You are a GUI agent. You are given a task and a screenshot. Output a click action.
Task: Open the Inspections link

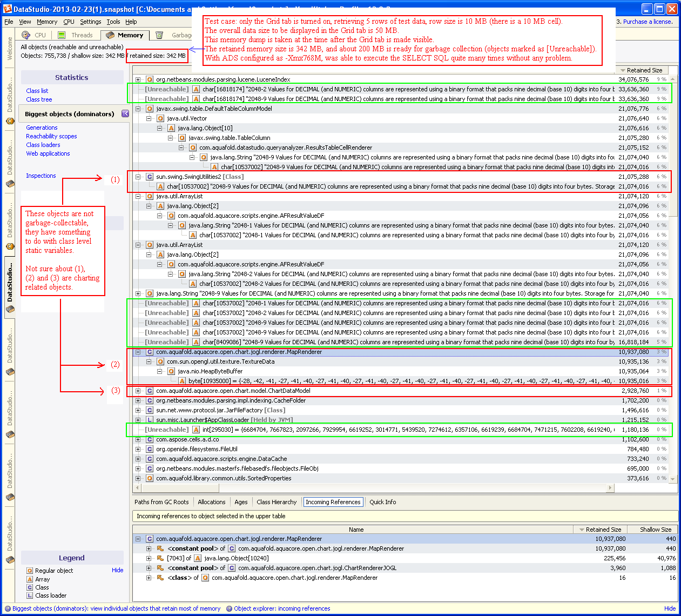(41, 176)
